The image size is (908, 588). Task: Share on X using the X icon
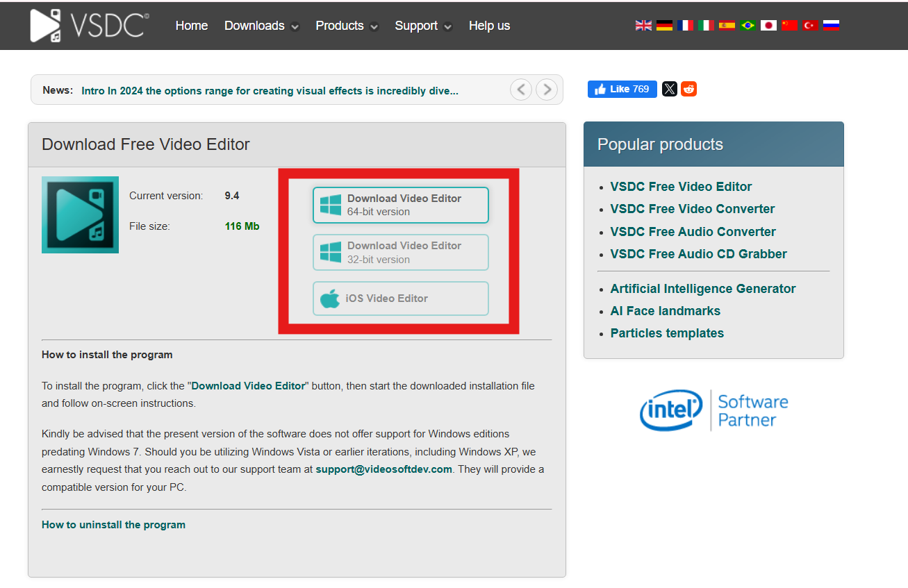pos(670,89)
